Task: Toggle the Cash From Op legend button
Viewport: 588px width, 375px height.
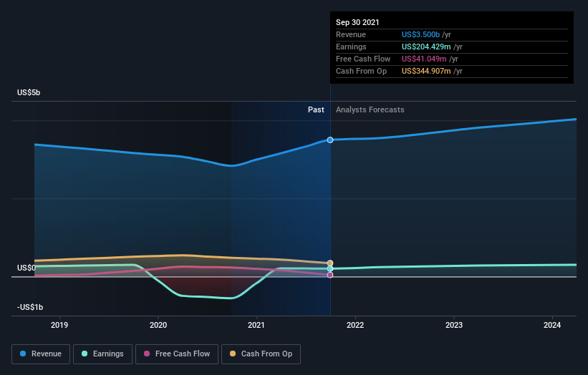Action: pyautogui.click(x=261, y=354)
